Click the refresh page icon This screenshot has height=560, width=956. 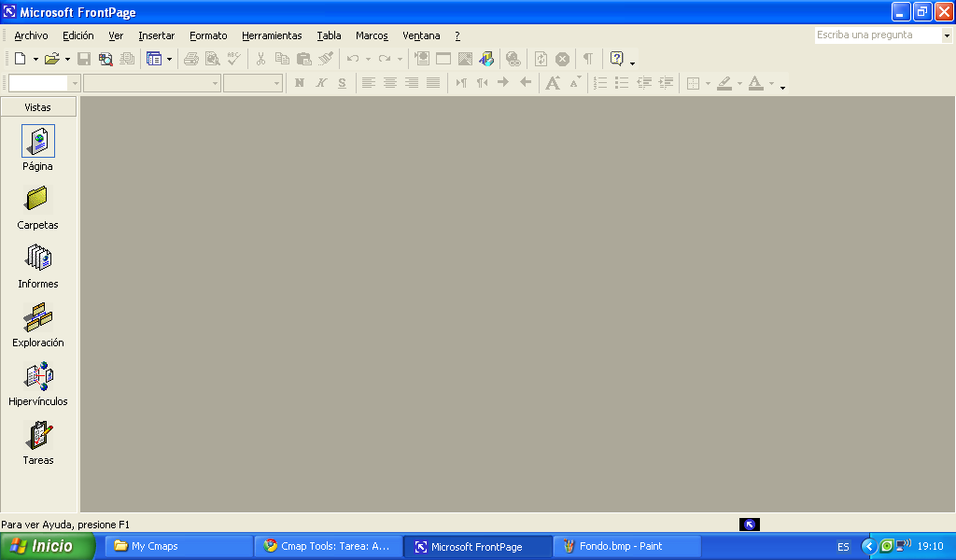pos(541,59)
